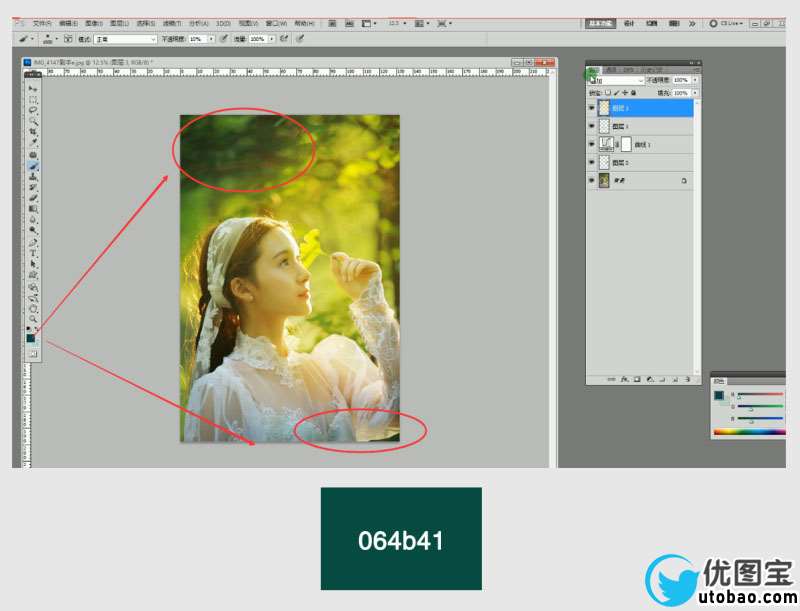The height and width of the screenshot is (611, 800).
Task: Select the Blur tool
Action: [x=33, y=220]
